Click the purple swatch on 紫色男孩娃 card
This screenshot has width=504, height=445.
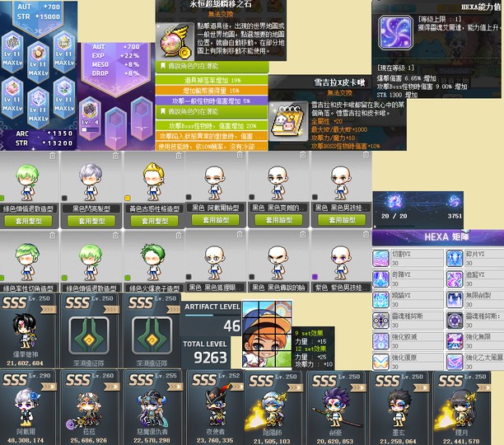click(x=315, y=277)
